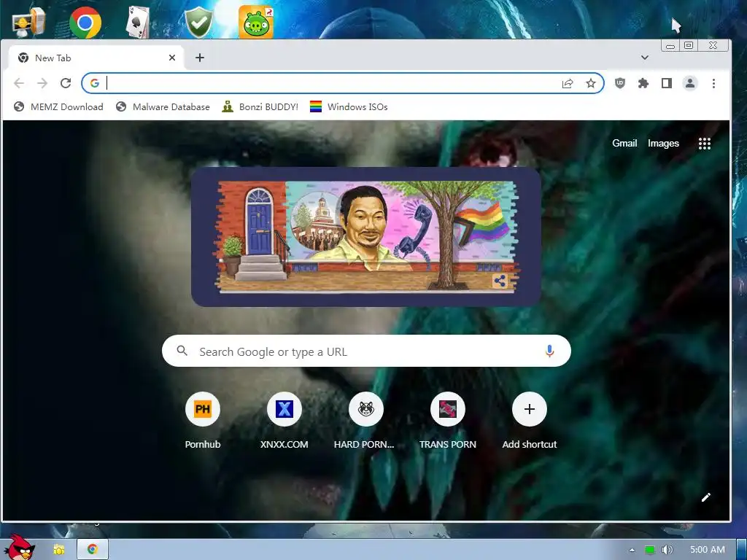Launch the Bad Piggies desktop icon
This screenshot has width=747, height=560.
(256, 22)
